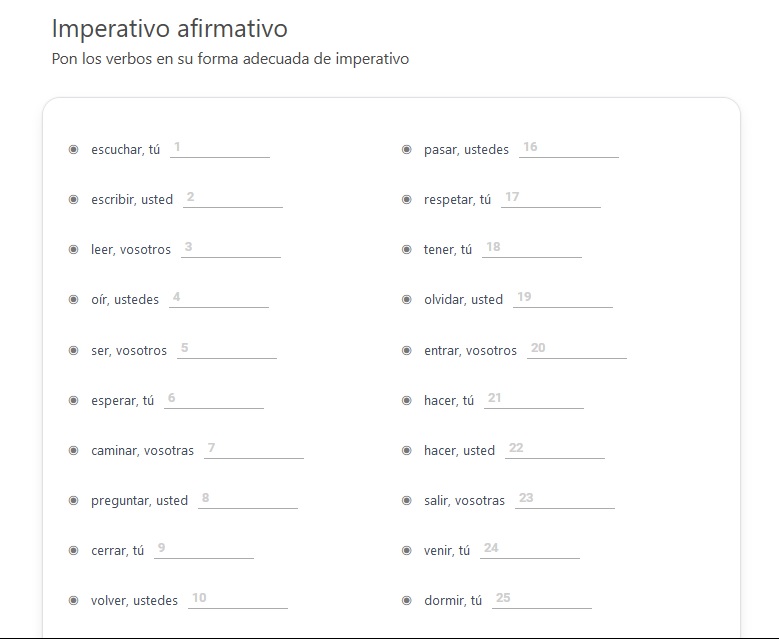Click the caminar, vosotras input line

(254, 450)
